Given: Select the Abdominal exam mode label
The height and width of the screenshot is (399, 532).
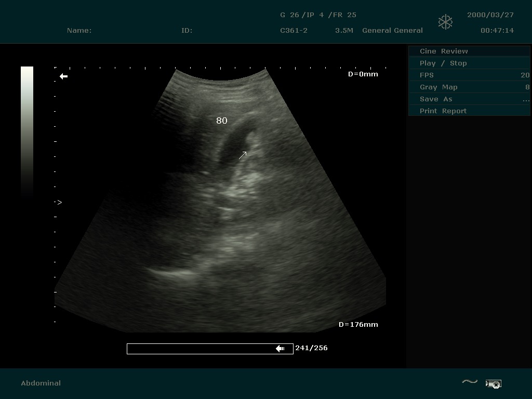Looking at the screenshot, I should click(x=41, y=383).
